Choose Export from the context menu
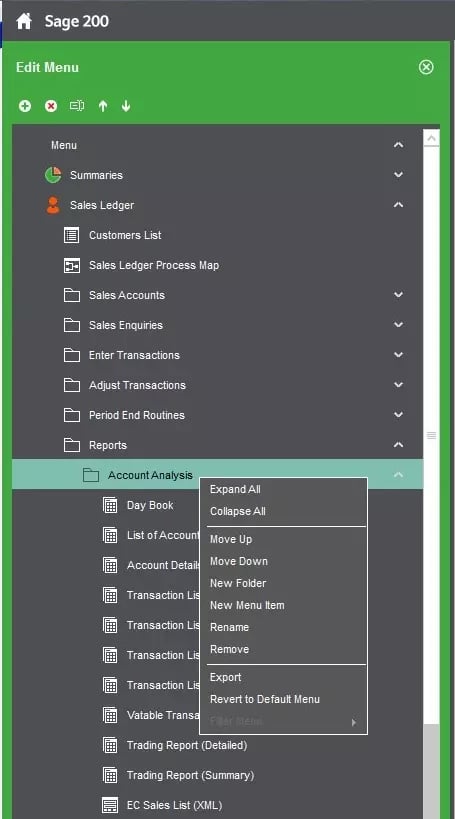 226,677
